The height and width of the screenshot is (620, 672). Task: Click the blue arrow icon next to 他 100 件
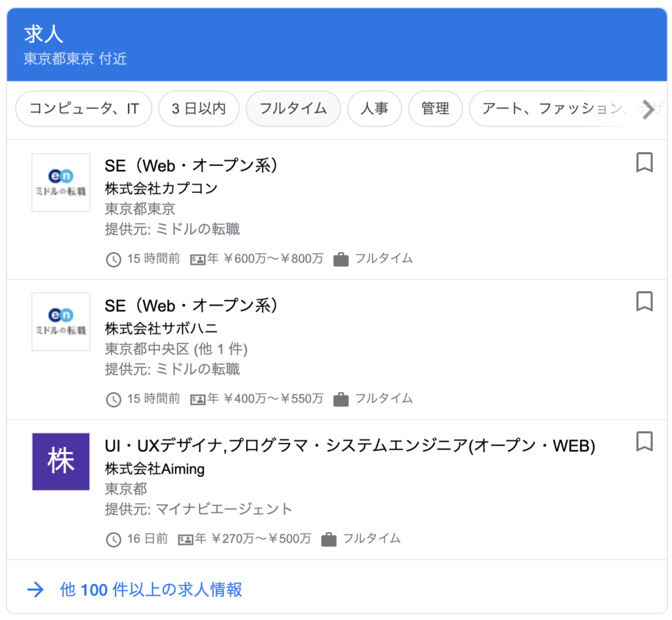click(x=35, y=590)
